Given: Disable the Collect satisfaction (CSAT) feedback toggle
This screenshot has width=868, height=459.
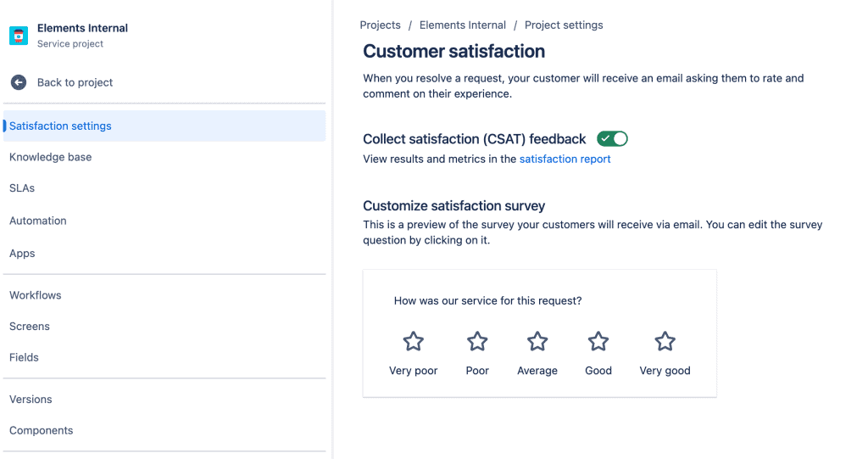Looking at the screenshot, I should pos(612,139).
